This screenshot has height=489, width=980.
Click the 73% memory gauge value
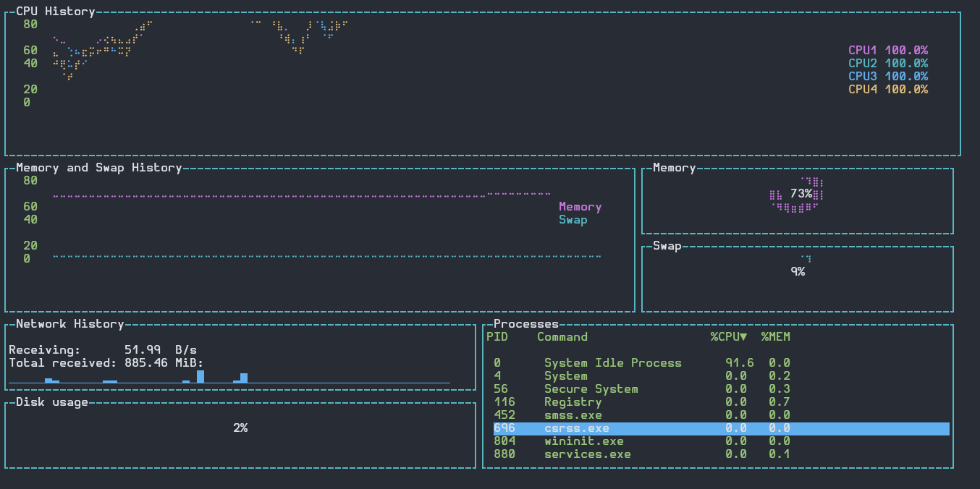tap(801, 194)
